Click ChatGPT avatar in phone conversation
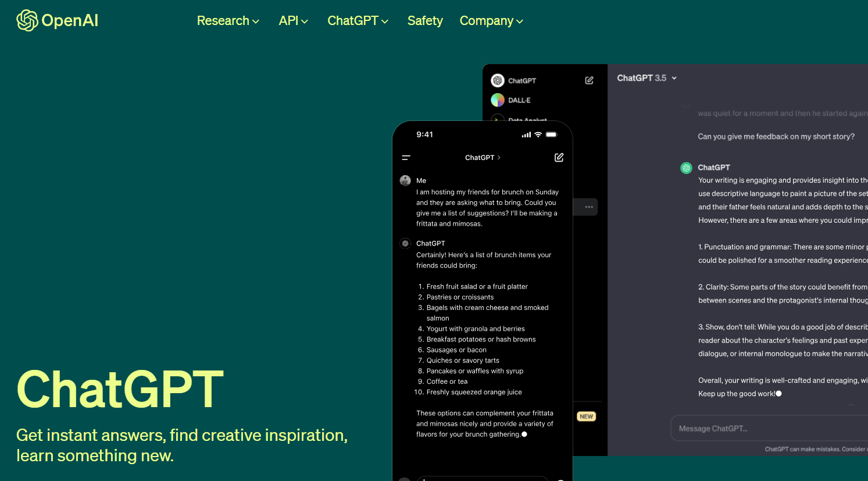Image resolution: width=868 pixels, height=481 pixels. [405, 243]
